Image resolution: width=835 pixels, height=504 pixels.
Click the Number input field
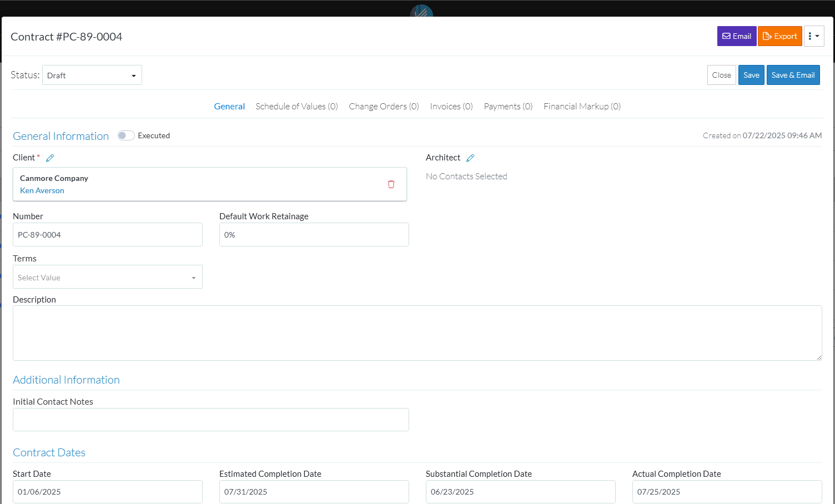[108, 235]
